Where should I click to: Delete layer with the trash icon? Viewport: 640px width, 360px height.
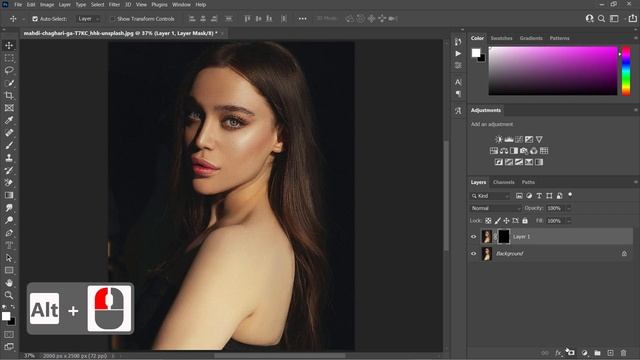(x=623, y=353)
